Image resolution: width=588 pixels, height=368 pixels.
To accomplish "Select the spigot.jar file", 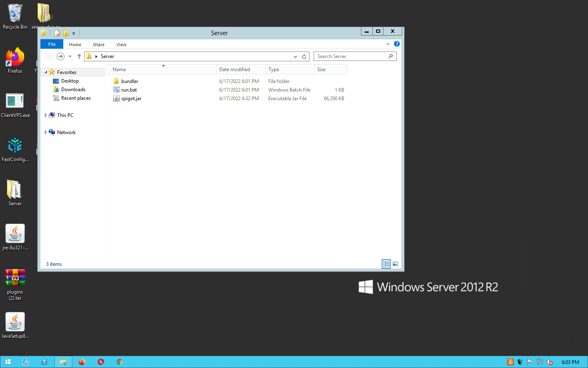I will [131, 99].
